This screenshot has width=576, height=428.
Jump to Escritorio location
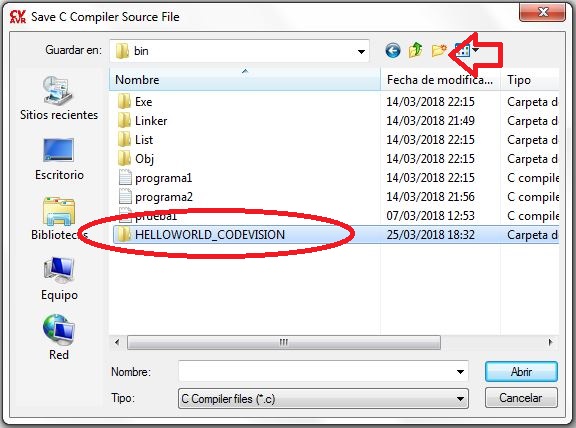(x=59, y=159)
